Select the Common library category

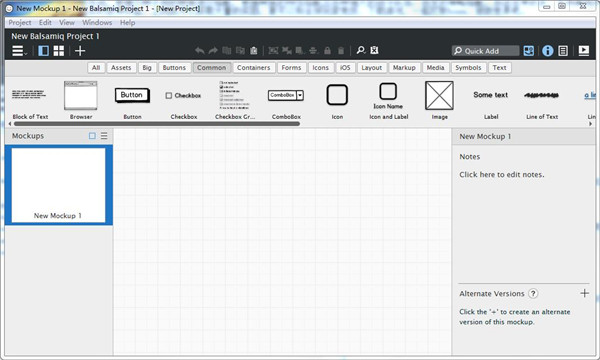coord(212,68)
